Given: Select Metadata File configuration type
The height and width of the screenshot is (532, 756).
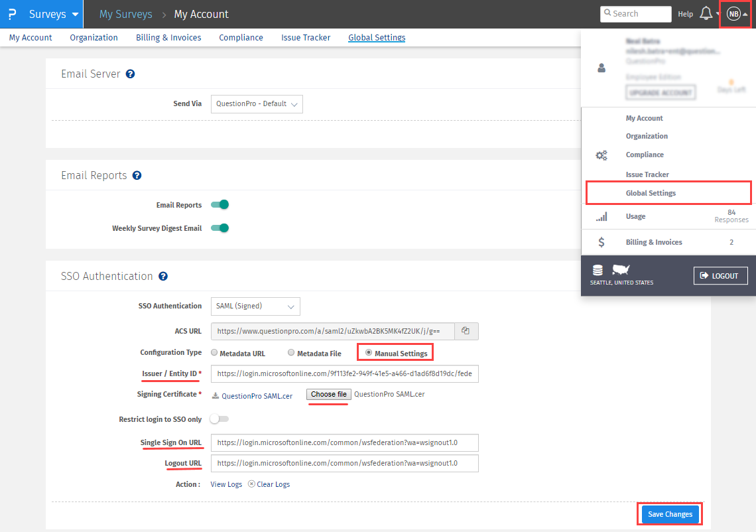Looking at the screenshot, I should coord(291,353).
